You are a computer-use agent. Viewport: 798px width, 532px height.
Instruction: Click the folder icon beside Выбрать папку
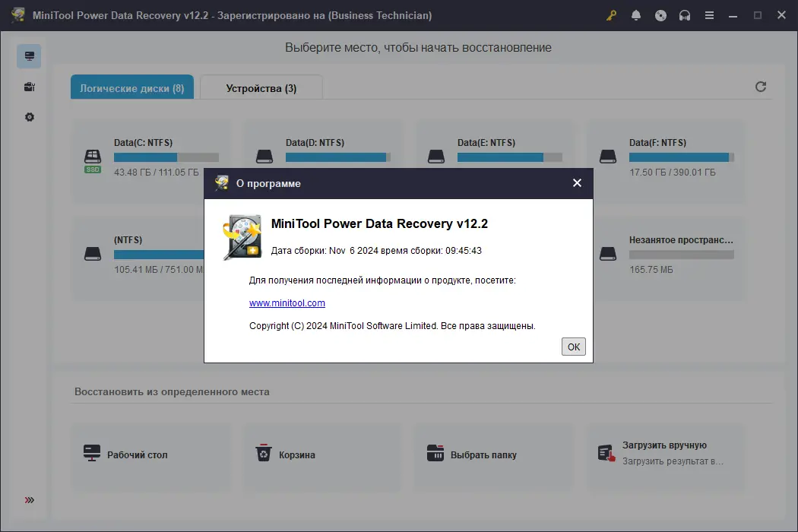(435, 453)
